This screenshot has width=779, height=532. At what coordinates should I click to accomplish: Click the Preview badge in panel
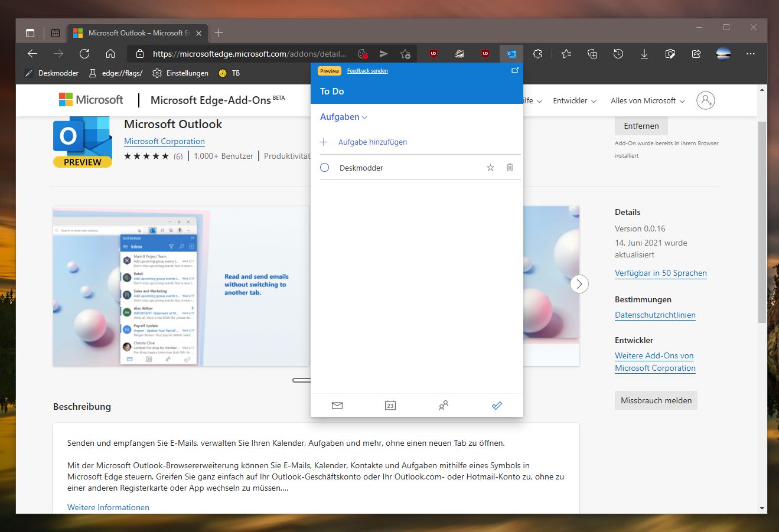330,71
